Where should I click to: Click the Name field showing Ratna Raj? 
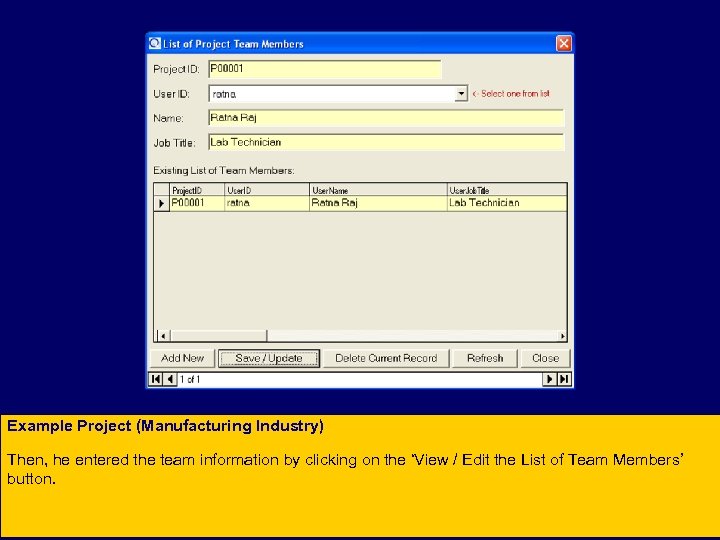coord(386,118)
